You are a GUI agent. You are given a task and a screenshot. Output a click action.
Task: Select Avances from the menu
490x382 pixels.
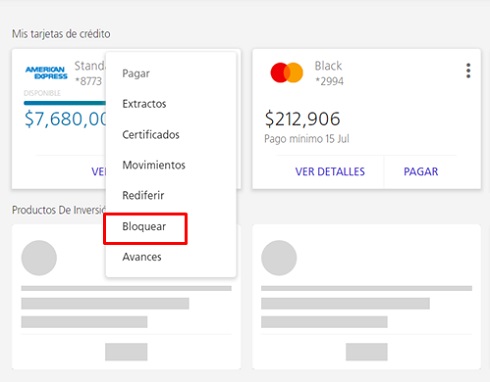pyautogui.click(x=142, y=257)
